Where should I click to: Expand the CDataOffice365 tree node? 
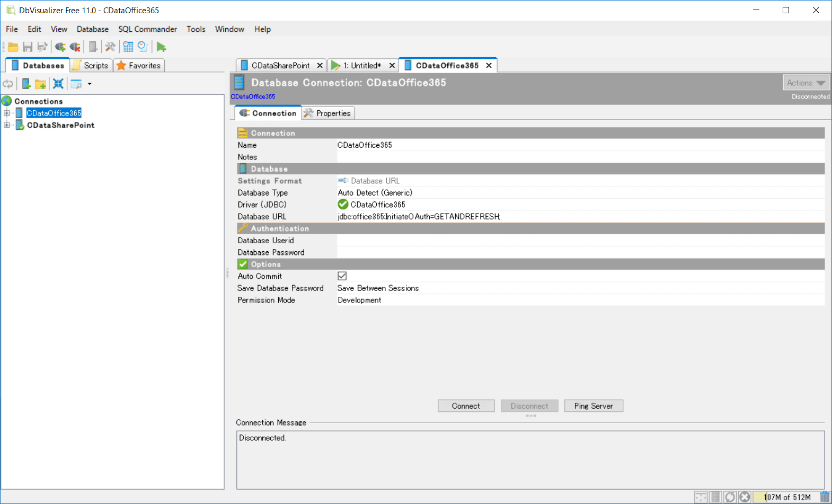pos(7,113)
